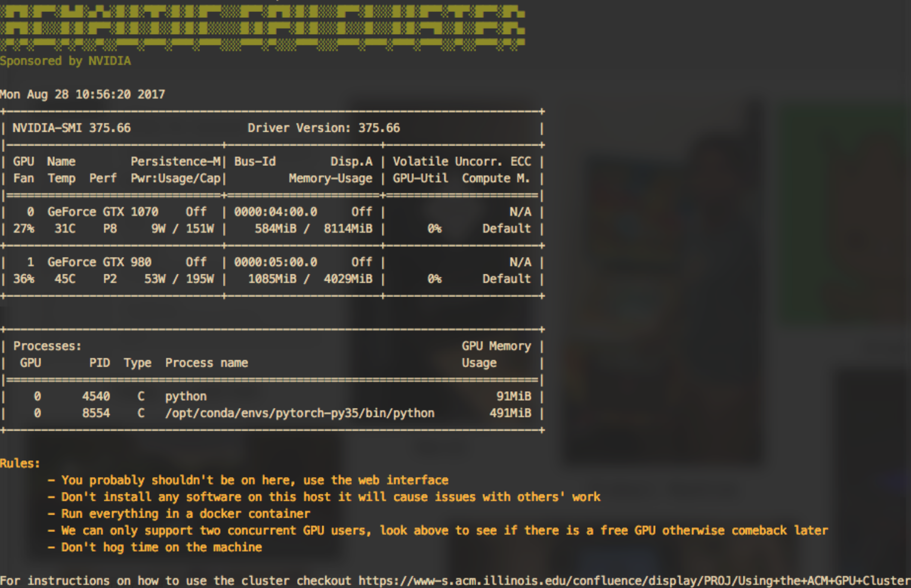Screen dimensions: 911x588
Task: Click 'Volatile Uncorr. ECC' column header
Action: point(462,162)
